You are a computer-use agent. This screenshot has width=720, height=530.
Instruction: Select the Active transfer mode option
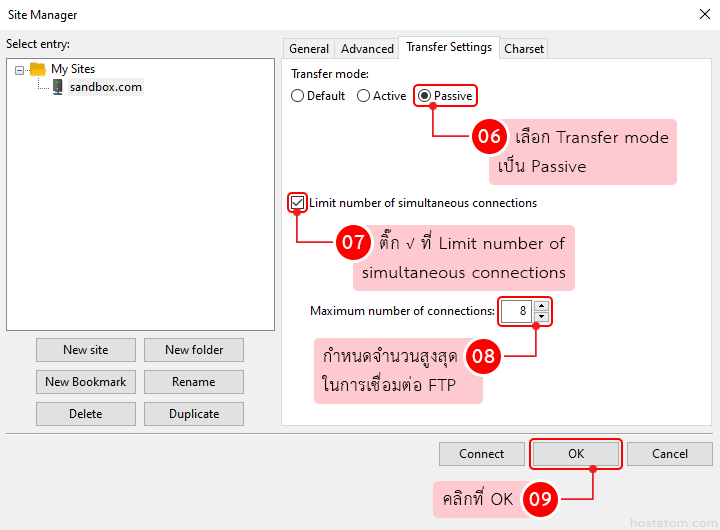pyautogui.click(x=363, y=96)
